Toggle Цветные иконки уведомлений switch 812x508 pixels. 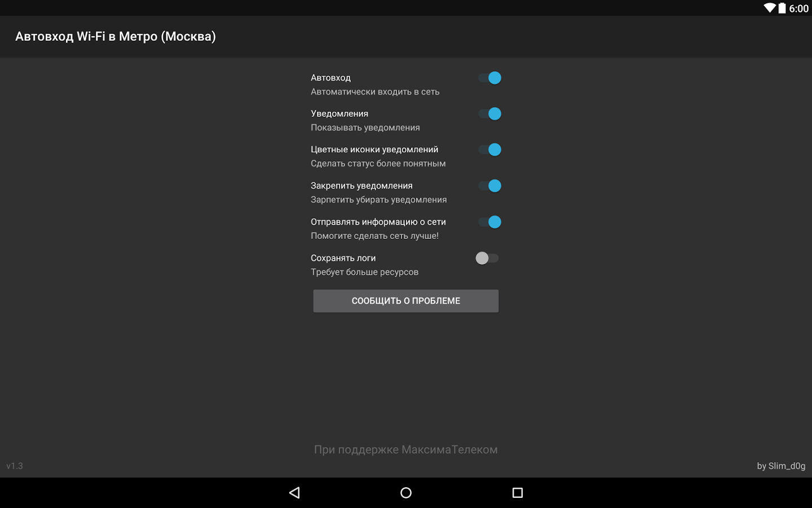(489, 150)
